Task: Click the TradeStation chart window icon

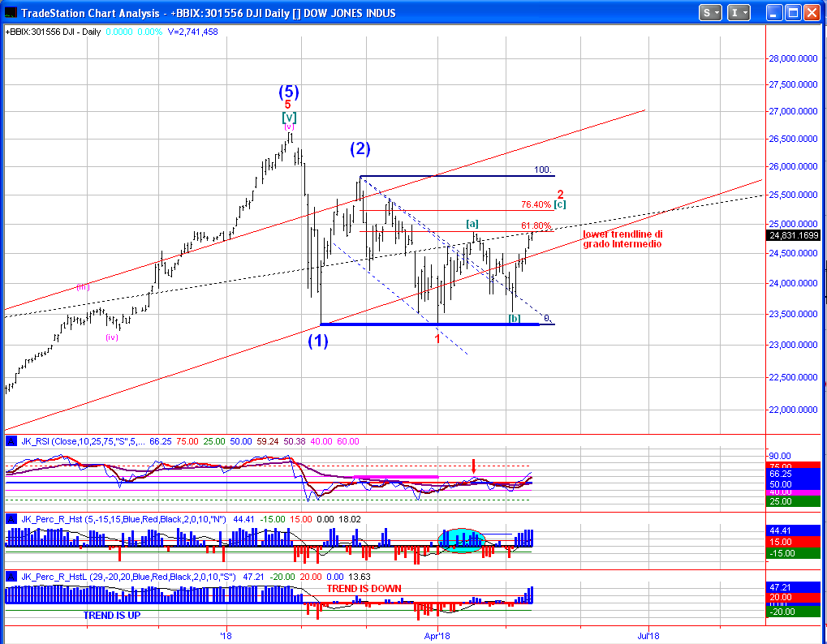Action: tap(11, 13)
